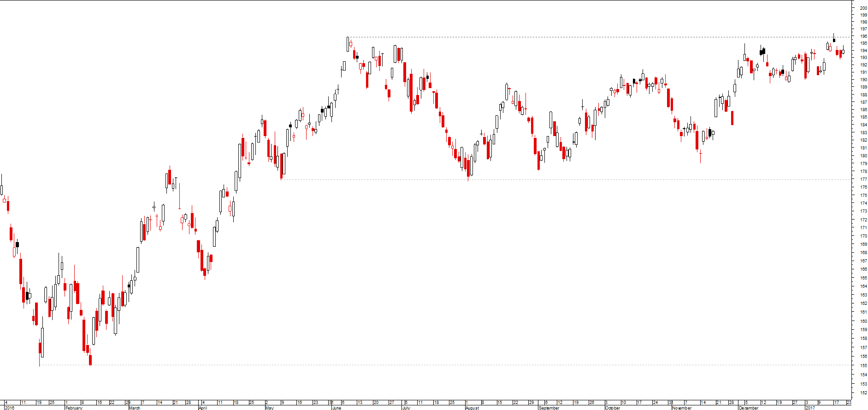Click the 180 price level label
This screenshot has width=868, height=410.
(x=863, y=155)
